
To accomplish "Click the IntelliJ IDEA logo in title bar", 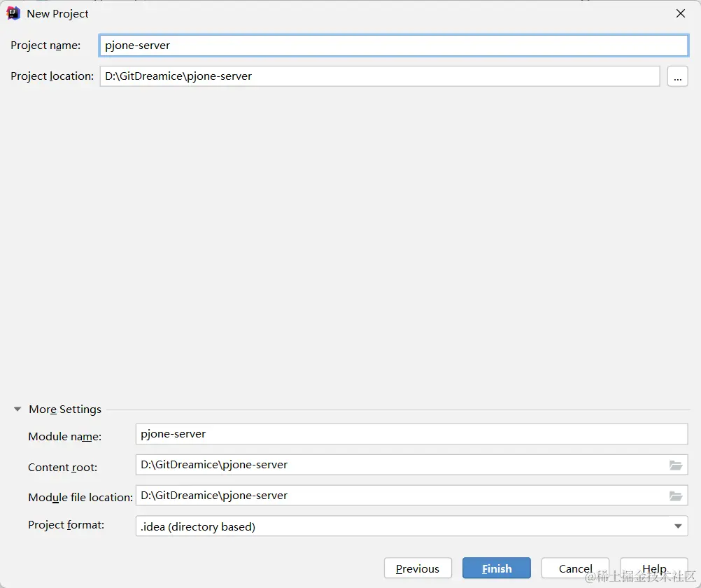I will pyautogui.click(x=13, y=13).
